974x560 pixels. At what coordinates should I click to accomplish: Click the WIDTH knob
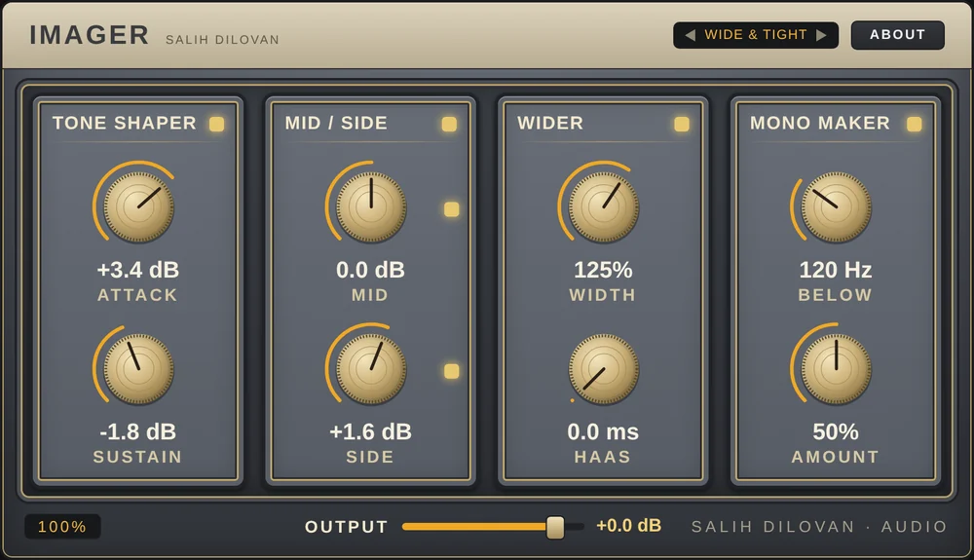coord(603,207)
